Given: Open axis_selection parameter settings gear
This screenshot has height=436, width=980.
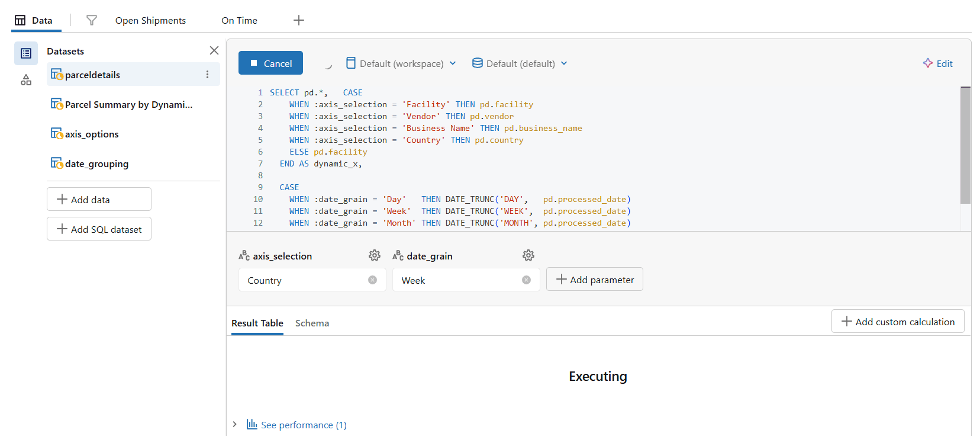Looking at the screenshot, I should pos(375,255).
